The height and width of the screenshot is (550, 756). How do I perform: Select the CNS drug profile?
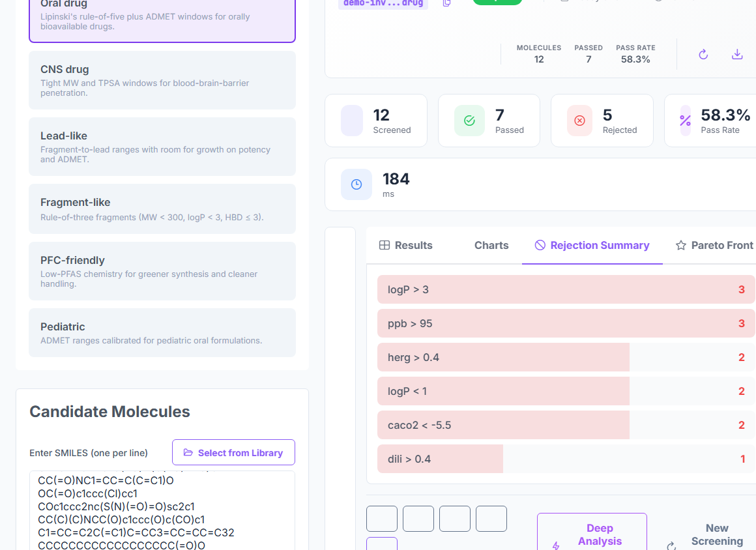pos(162,80)
